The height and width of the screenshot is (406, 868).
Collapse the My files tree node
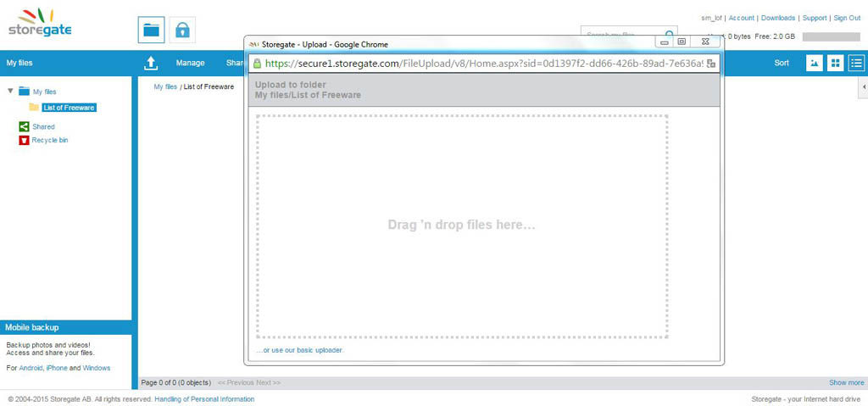coord(10,91)
